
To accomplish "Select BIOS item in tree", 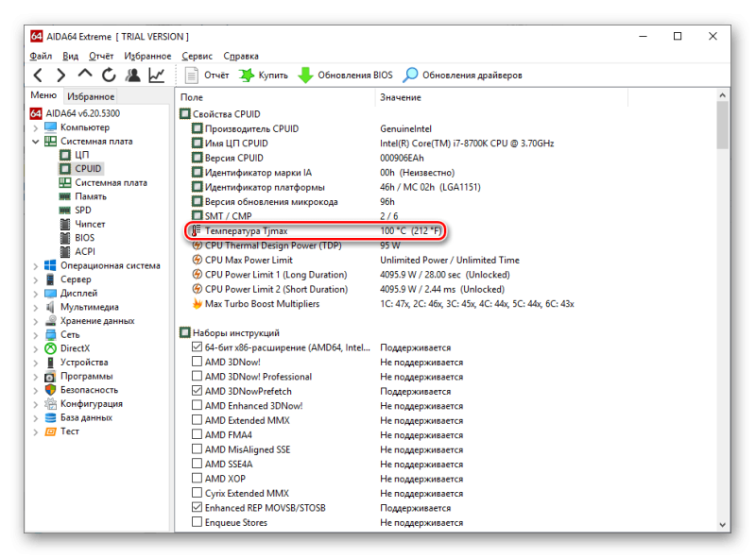I will pyautogui.click(x=77, y=238).
